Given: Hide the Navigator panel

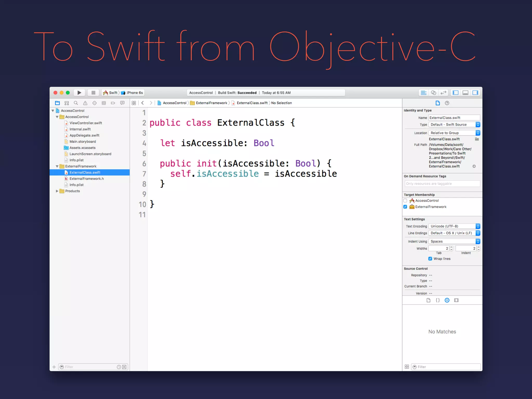Looking at the screenshot, I should (x=455, y=93).
